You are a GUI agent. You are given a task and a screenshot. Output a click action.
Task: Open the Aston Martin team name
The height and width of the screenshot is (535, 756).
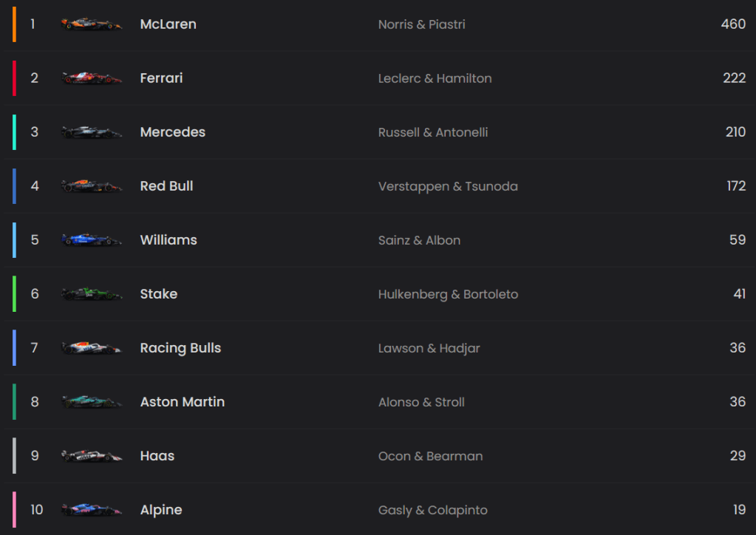pyautogui.click(x=182, y=402)
